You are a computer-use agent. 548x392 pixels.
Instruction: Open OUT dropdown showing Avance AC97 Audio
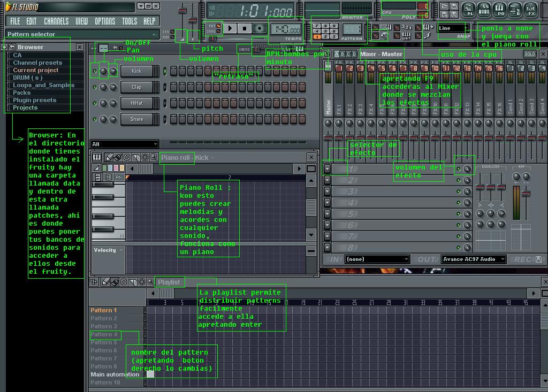click(474, 259)
